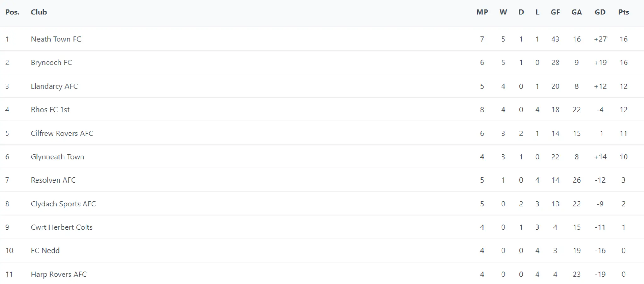Open the Llandarcy AFC club entry
The height and width of the screenshot is (284, 644).
click(54, 86)
